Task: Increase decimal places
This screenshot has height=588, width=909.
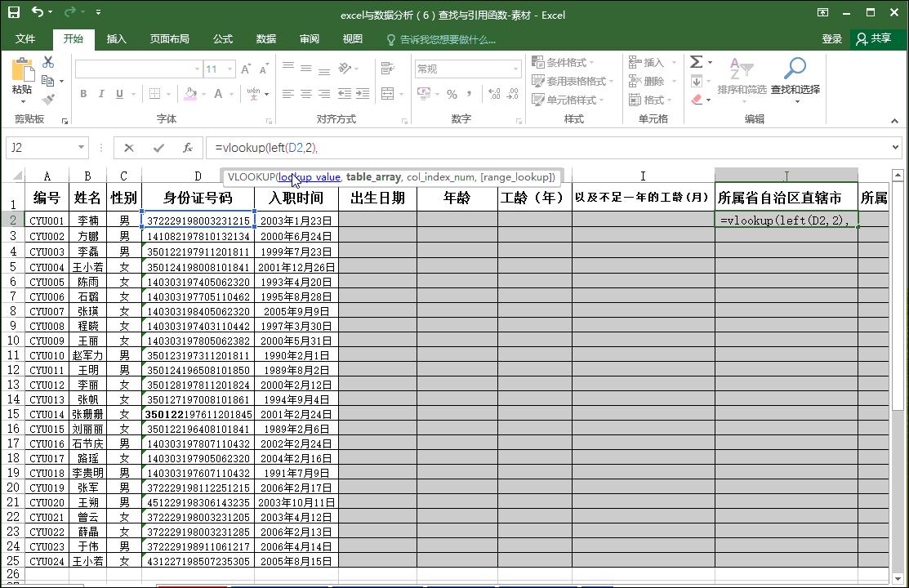Action: (494, 94)
